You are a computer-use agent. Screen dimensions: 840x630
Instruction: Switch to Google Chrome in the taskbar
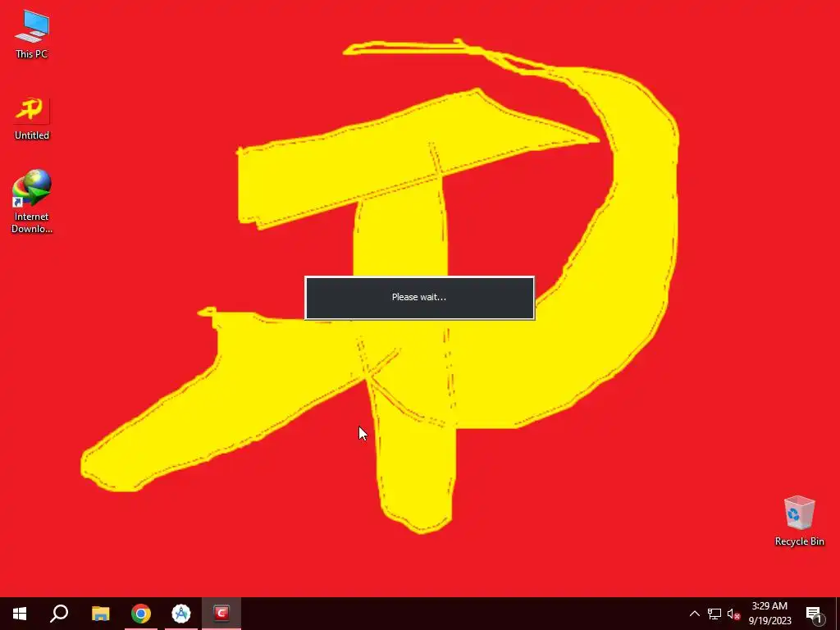(141, 614)
